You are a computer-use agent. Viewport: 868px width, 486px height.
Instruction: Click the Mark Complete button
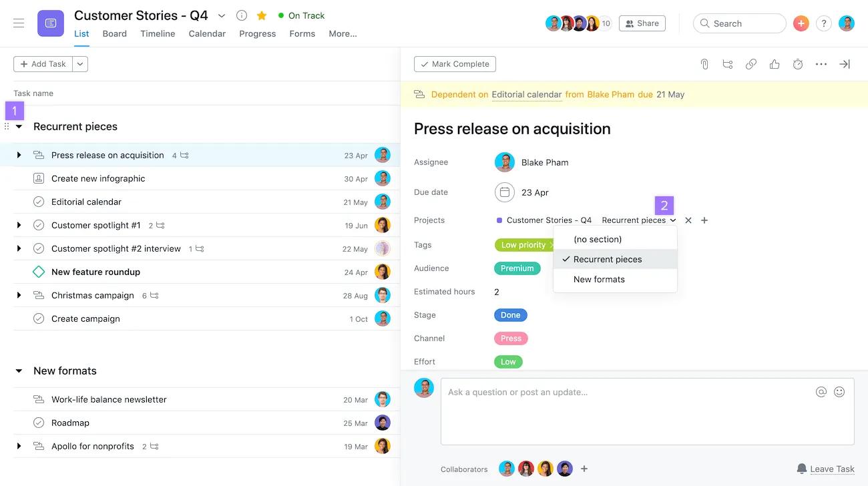[455, 63]
